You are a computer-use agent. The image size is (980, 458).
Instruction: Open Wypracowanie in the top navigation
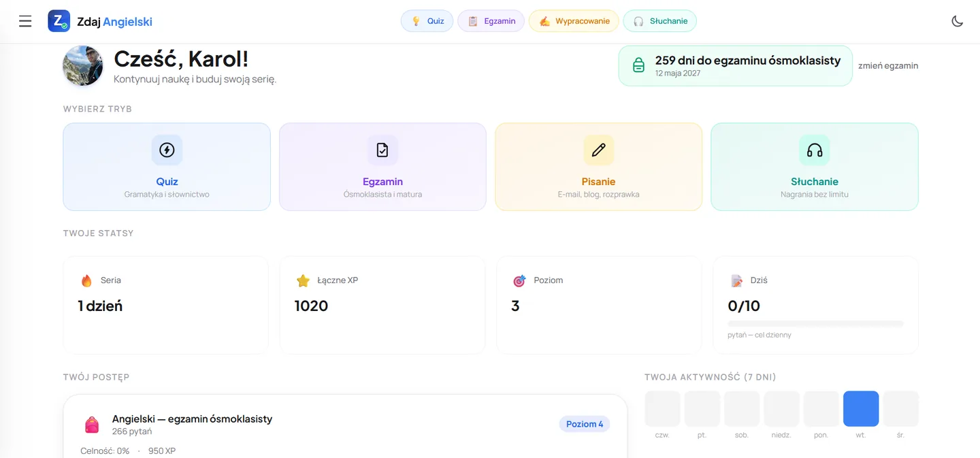point(574,21)
